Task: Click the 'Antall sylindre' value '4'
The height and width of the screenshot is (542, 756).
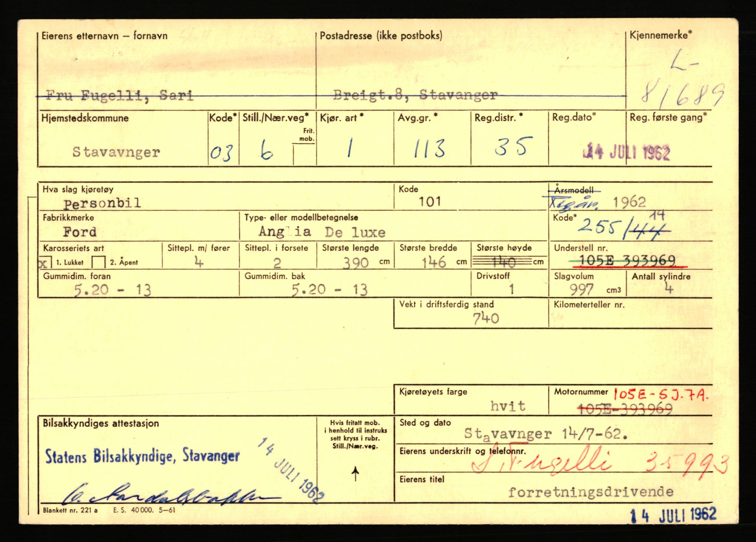Action: 669,288
